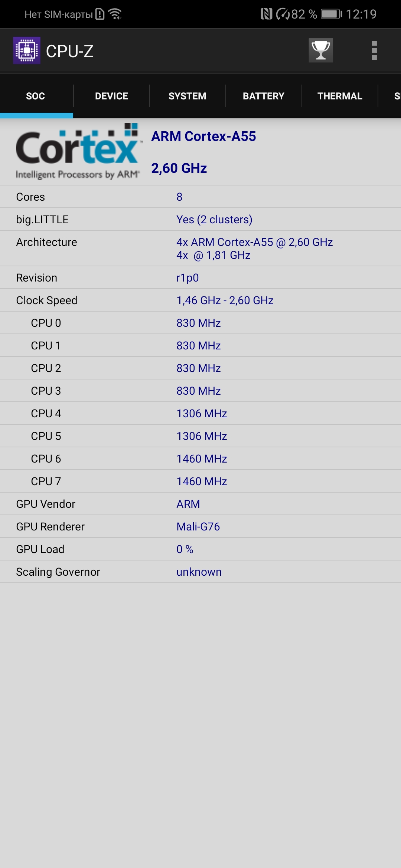Tap the NFC status bar icon
The height and width of the screenshot is (868, 401).
click(266, 14)
